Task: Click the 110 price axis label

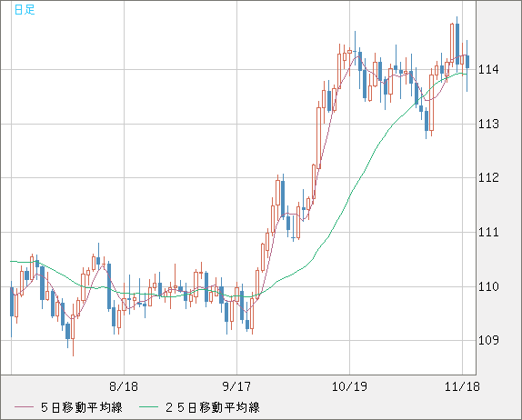Action: (x=488, y=286)
